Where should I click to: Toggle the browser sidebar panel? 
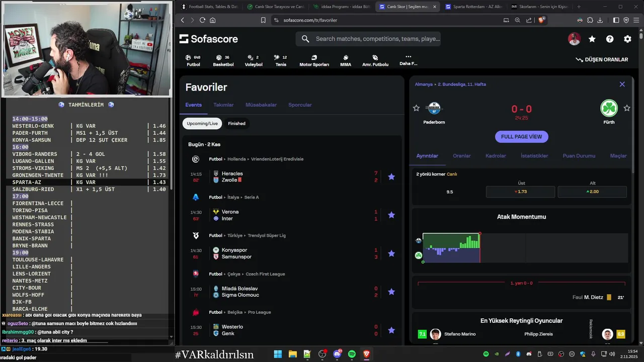(x=616, y=20)
